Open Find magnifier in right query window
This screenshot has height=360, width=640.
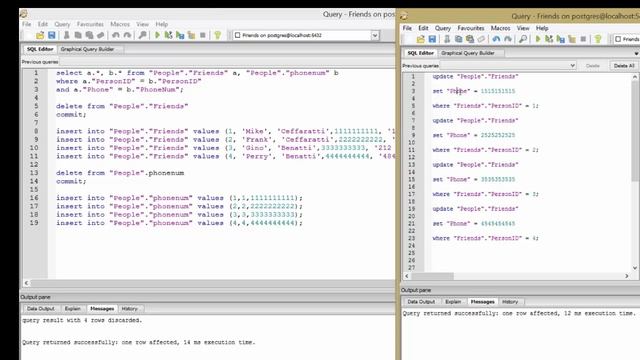pyautogui.click(x=523, y=39)
